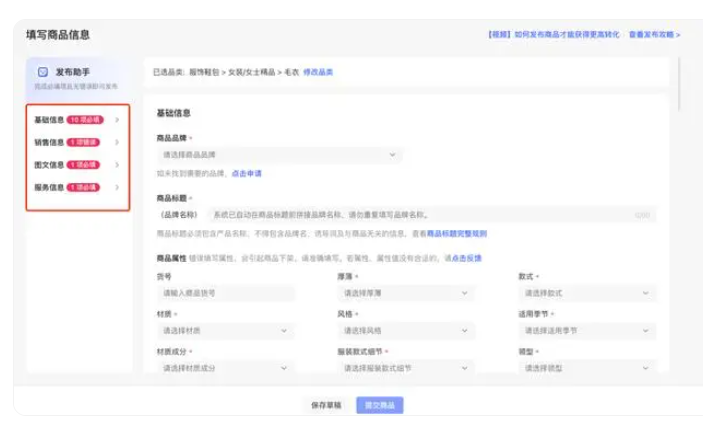Image resolution: width=703 pixels, height=425 pixels.
Task: Expand the 基础信息 section arrow
Action: [x=117, y=120]
